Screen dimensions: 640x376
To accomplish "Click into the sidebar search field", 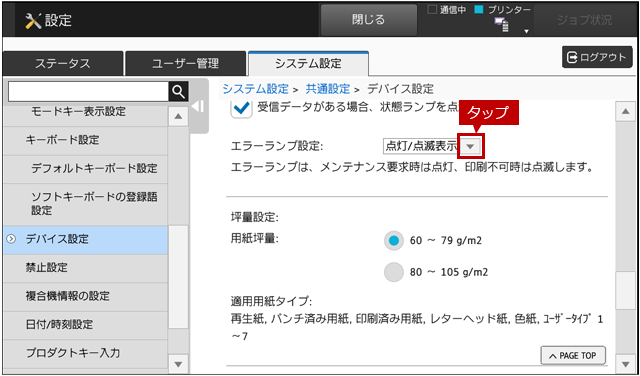I will point(88,92).
